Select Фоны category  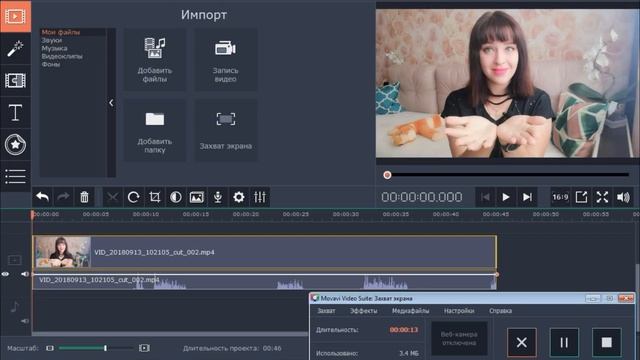pyautogui.click(x=51, y=64)
